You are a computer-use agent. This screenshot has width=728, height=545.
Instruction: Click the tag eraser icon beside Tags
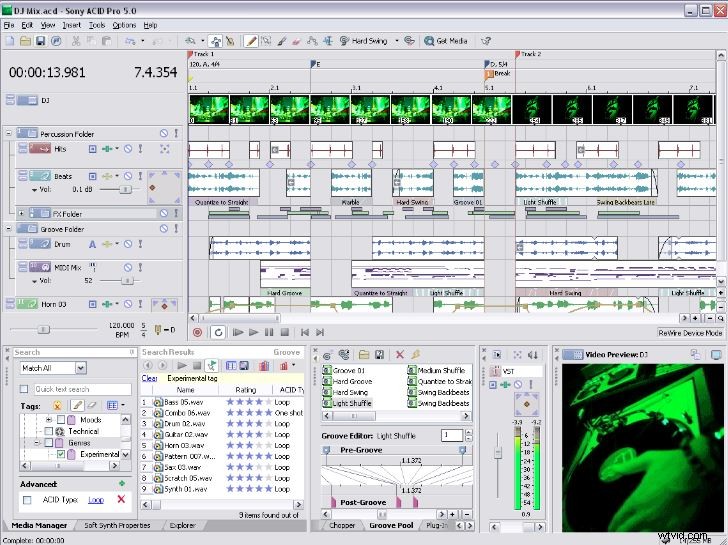[x=92, y=405]
